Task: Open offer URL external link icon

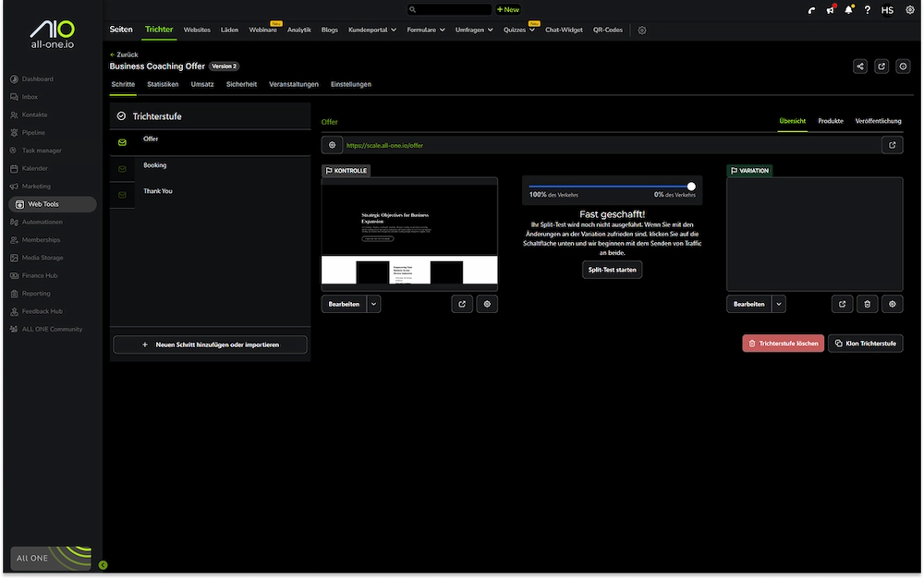Action: tap(893, 146)
